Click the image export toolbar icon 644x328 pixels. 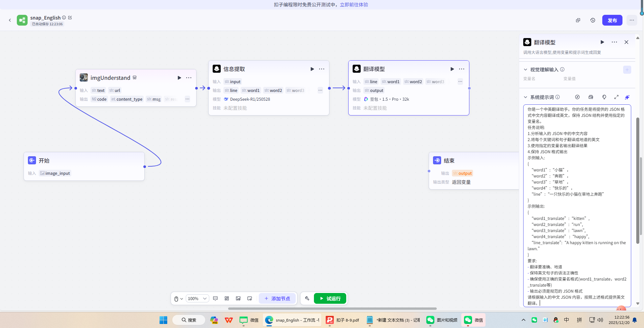coord(238,298)
